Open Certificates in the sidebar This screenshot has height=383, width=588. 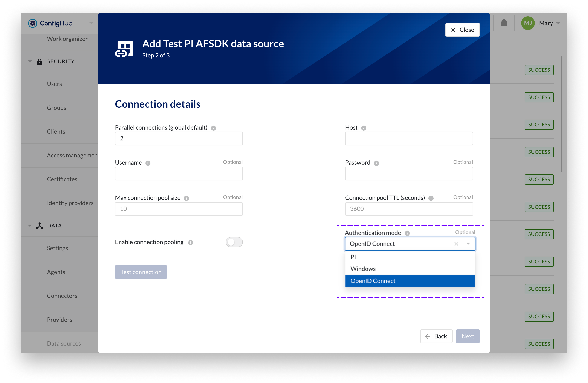[x=62, y=179]
